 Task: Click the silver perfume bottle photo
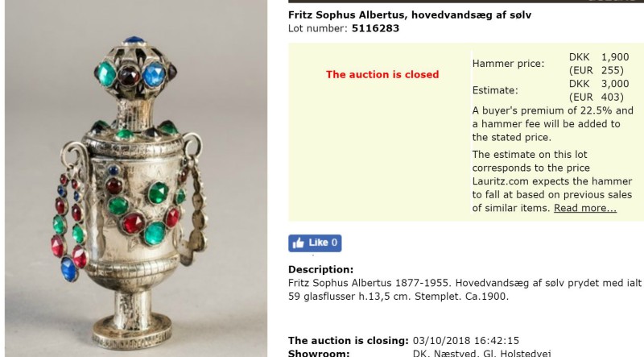[136, 179]
